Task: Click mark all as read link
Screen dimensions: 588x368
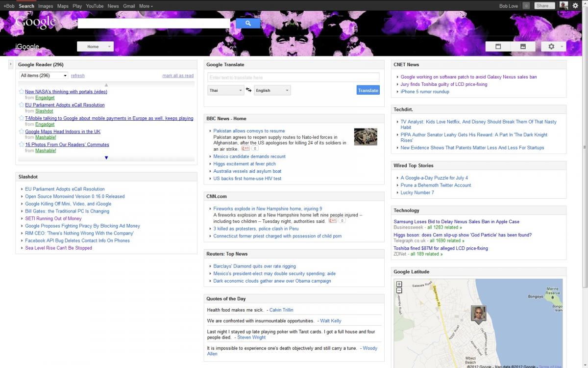Action: (178, 76)
